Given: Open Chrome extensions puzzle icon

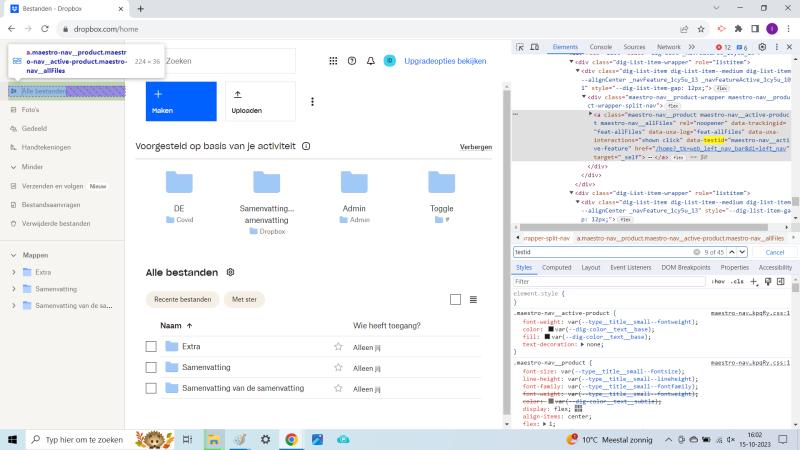Looking at the screenshot, I should [x=738, y=29].
